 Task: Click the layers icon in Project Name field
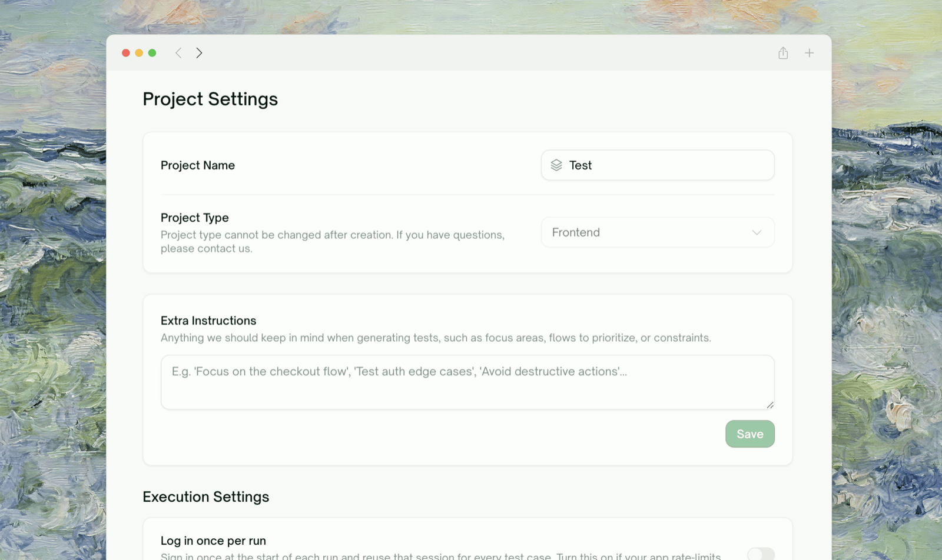(x=556, y=165)
